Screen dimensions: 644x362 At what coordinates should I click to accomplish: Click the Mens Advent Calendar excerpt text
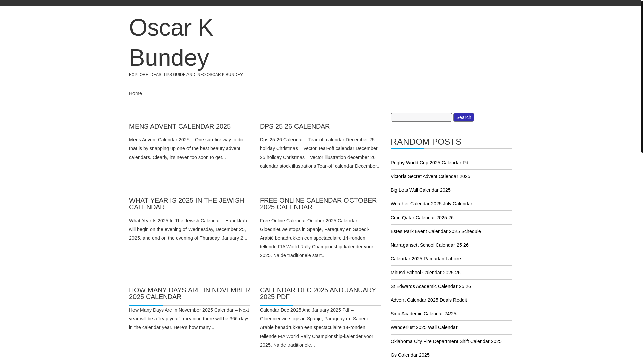point(186,148)
